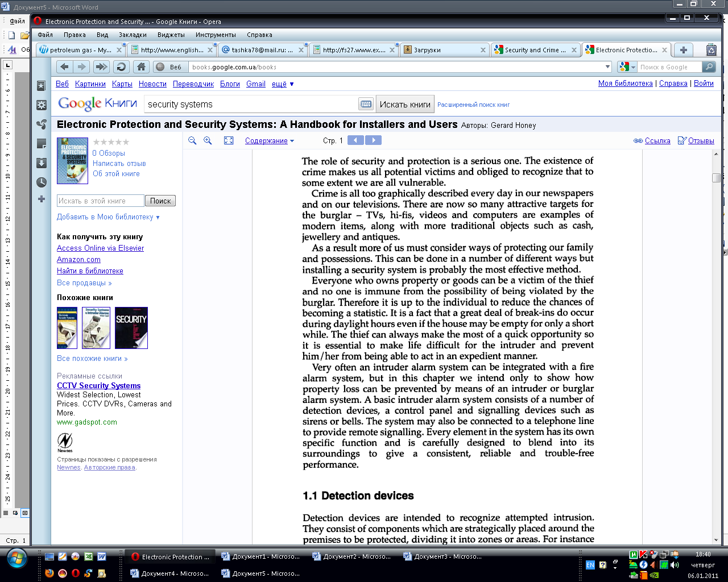Click the volume icon in the system tray
Image resolution: width=728 pixels, height=582 pixels.
675,565
